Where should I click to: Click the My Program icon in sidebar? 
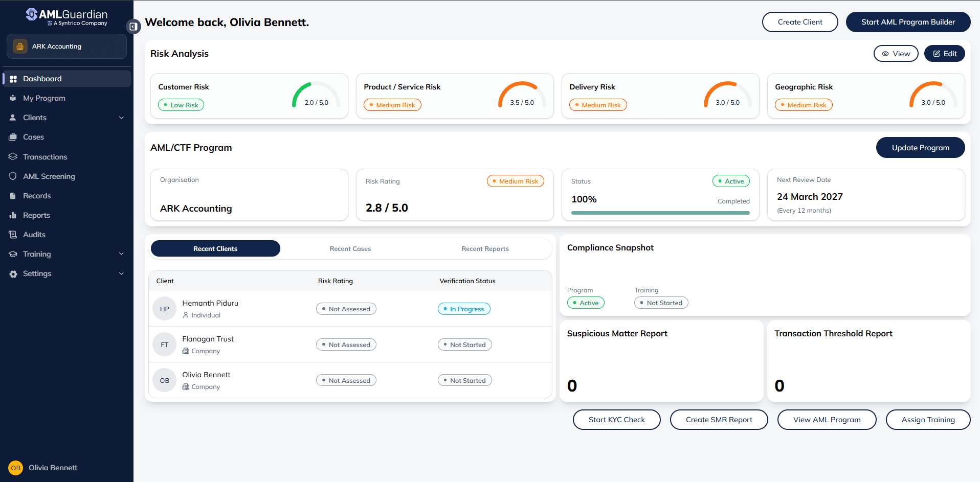pos(13,98)
